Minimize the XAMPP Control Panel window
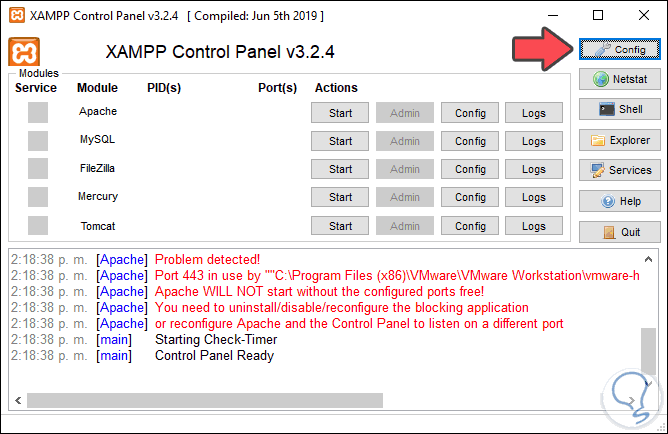 (553, 15)
